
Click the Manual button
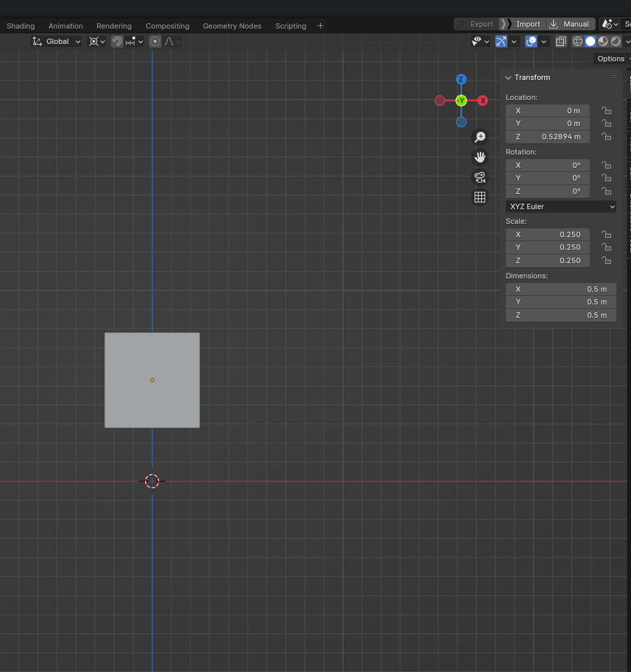coord(570,24)
